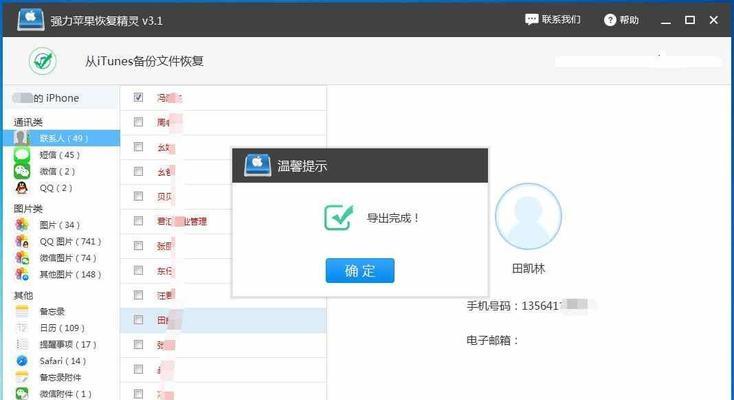Click the green 短信 messages icon
734x400 pixels.
click(x=22, y=155)
